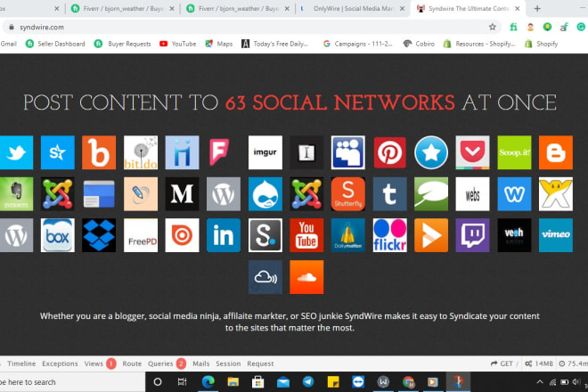588x392 pixels.
Task: Open the Campaigns bookmark
Action: (358, 44)
